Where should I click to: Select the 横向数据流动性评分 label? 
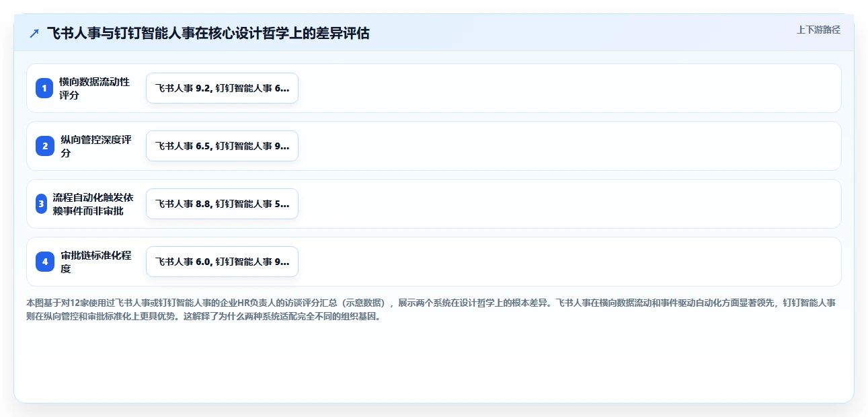[94, 88]
